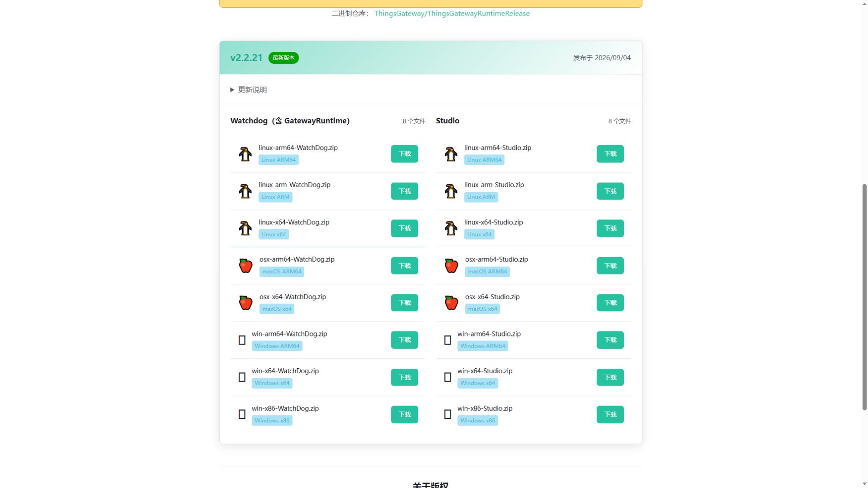868x488 pixels.
Task: Expand the 更新说明 release notes section
Action: 249,90
